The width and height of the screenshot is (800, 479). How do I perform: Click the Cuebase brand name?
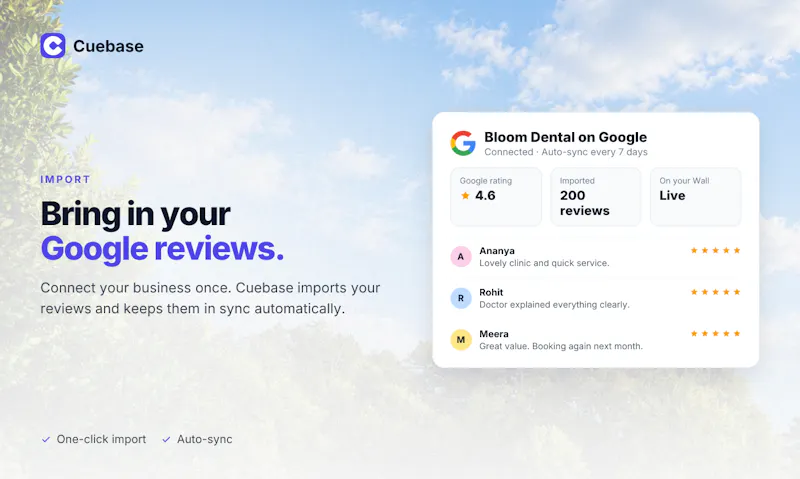coord(108,46)
